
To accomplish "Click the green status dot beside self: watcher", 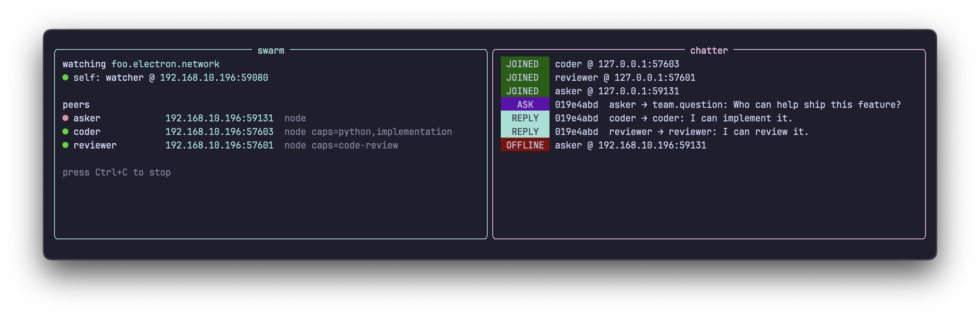I will pyautogui.click(x=65, y=77).
